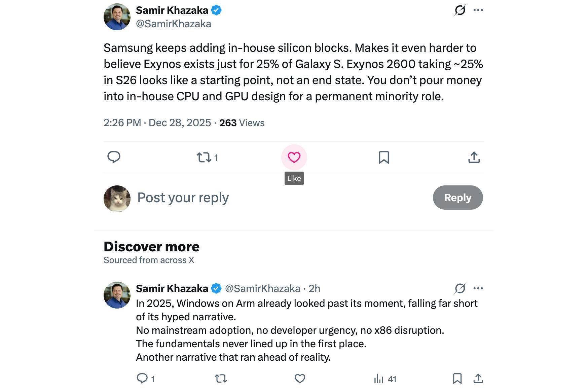Click the reply comment icon on main post
This screenshot has height=391, width=588.
[x=114, y=157]
